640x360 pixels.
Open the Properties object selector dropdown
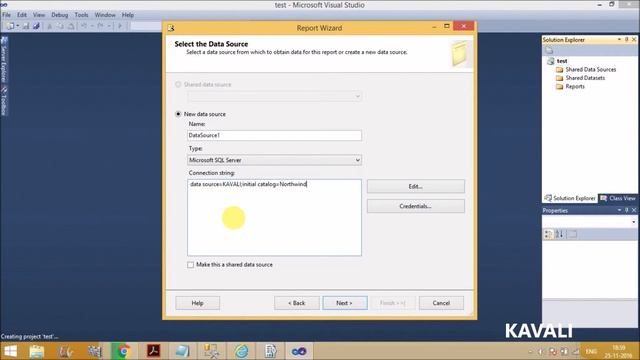tap(633, 222)
